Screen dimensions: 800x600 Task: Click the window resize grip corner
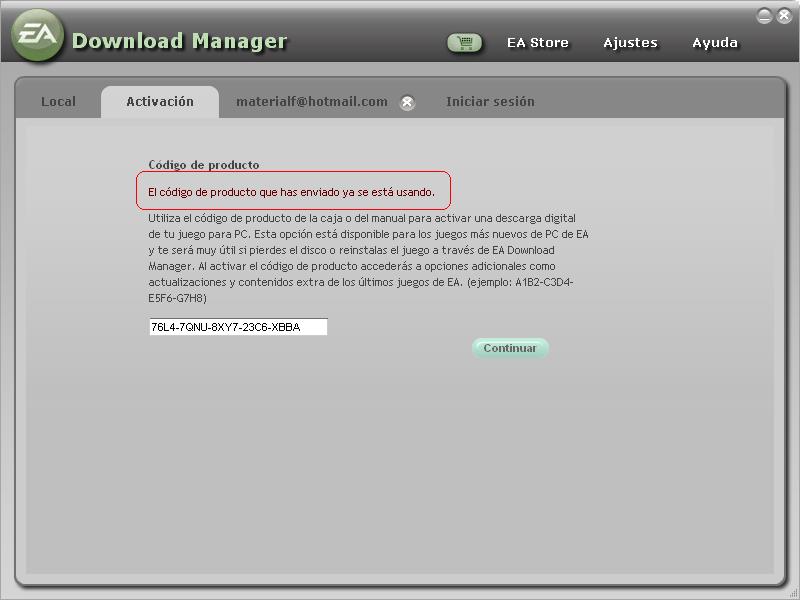pyautogui.click(x=794, y=594)
